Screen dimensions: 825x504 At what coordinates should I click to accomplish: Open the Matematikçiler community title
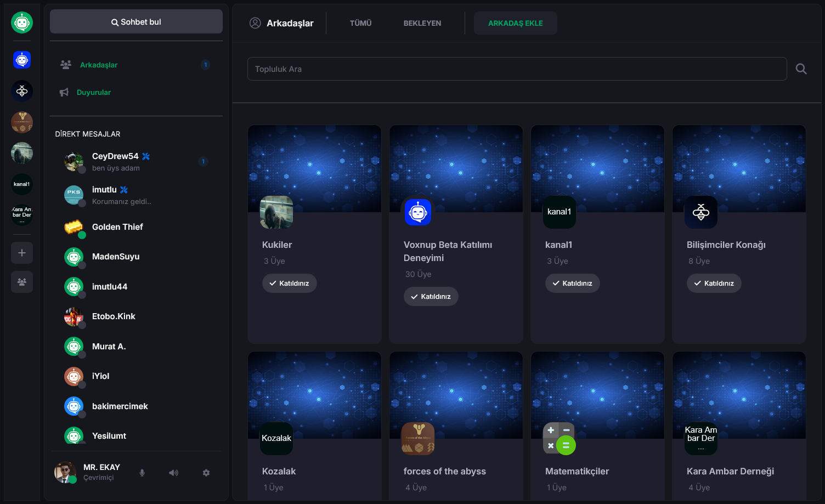[577, 471]
